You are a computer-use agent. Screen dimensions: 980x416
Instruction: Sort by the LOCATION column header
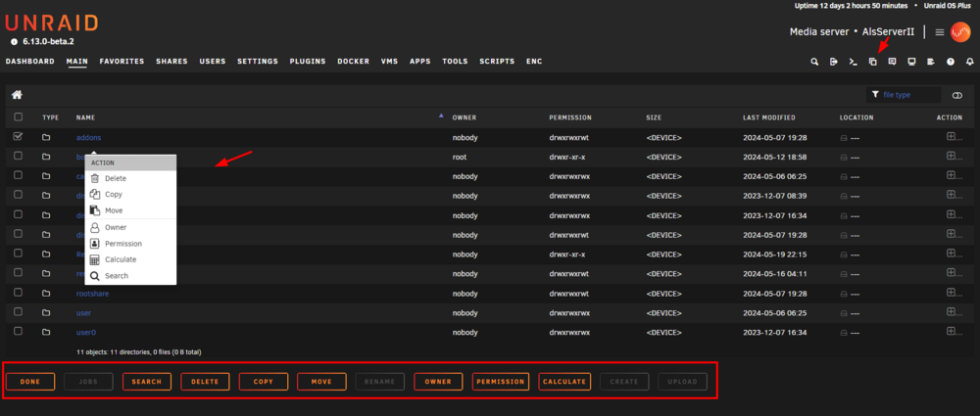[x=857, y=117]
